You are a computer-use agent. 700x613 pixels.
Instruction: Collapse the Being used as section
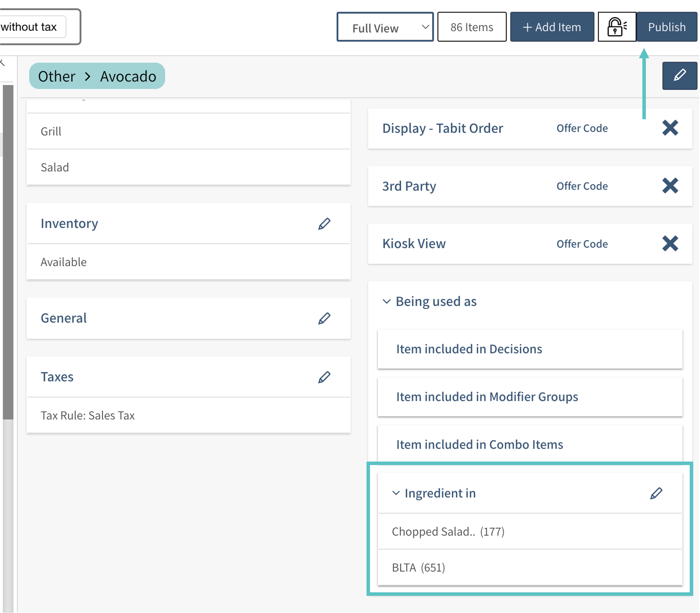387,302
